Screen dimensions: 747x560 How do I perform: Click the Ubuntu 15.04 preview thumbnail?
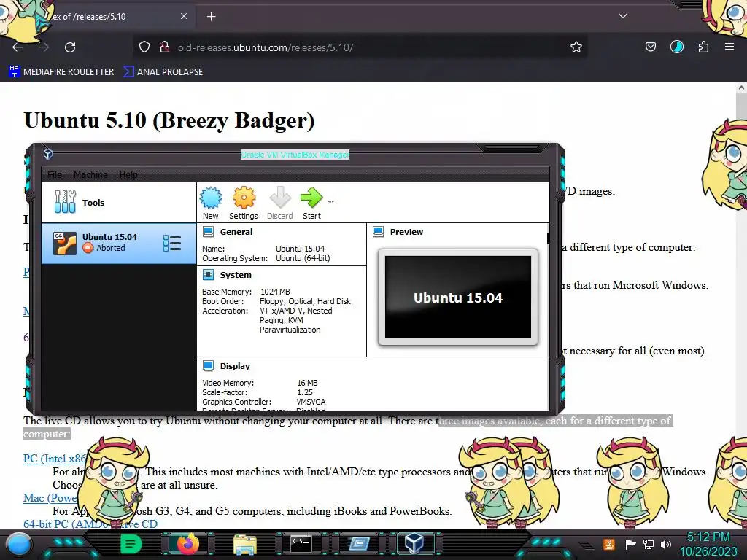point(458,297)
